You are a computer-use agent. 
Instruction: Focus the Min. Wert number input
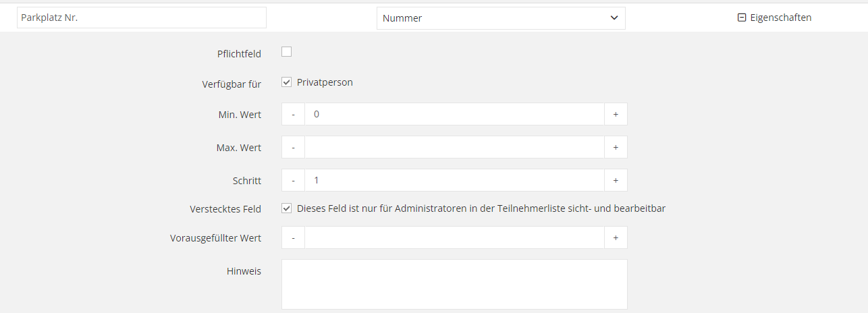coord(454,115)
